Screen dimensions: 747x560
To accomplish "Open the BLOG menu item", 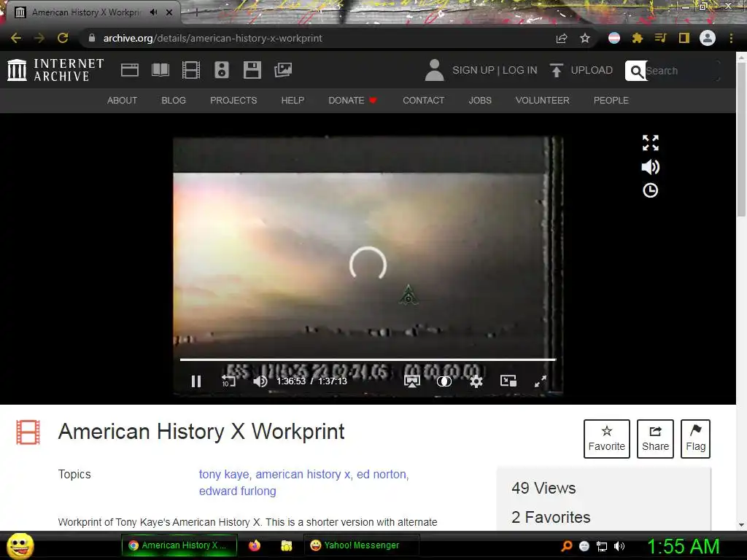I will pyautogui.click(x=174, y=101).
